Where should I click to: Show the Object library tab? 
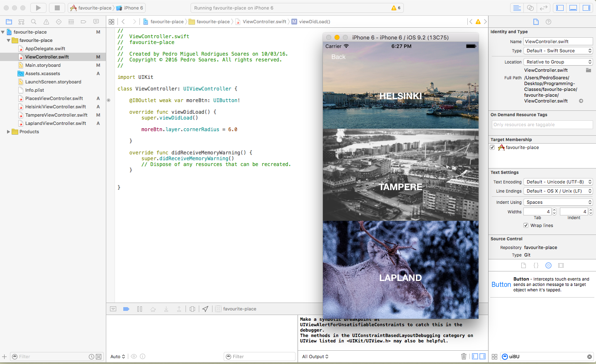click(x=548, y=265)
